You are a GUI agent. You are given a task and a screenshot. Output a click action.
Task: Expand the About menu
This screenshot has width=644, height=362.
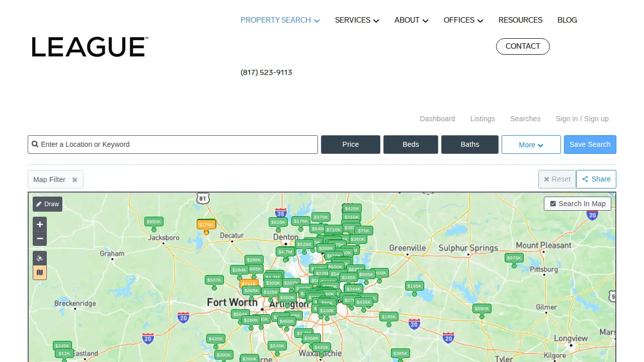coord(412,20)
